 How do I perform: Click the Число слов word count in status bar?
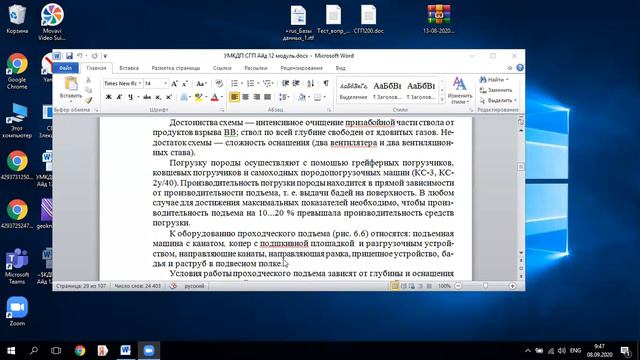click(138, 286)
